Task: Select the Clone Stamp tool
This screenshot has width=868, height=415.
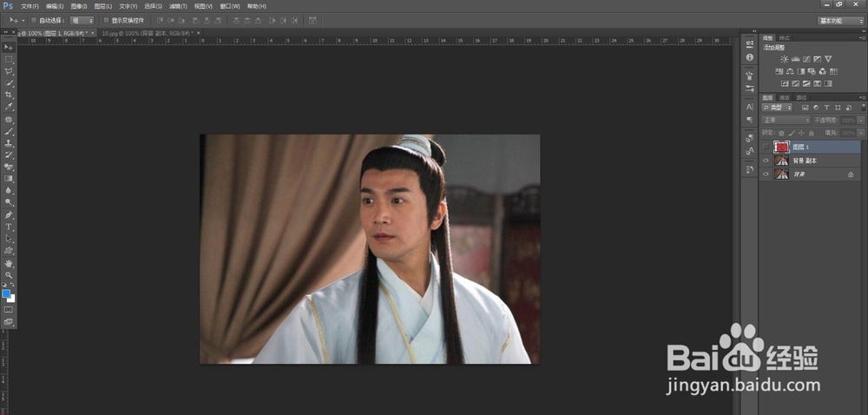Action: [9, 142]
